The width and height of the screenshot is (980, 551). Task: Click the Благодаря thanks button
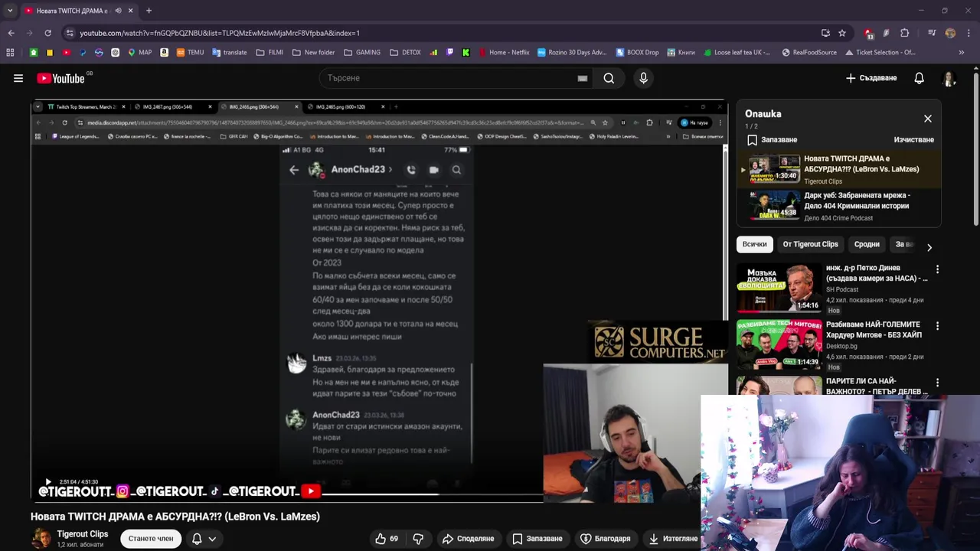pos(606,539)
